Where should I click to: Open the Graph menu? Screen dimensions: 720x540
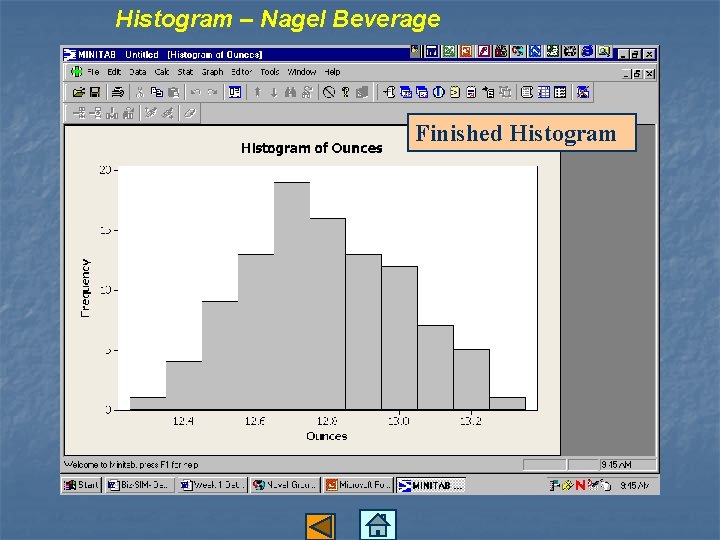212,72
